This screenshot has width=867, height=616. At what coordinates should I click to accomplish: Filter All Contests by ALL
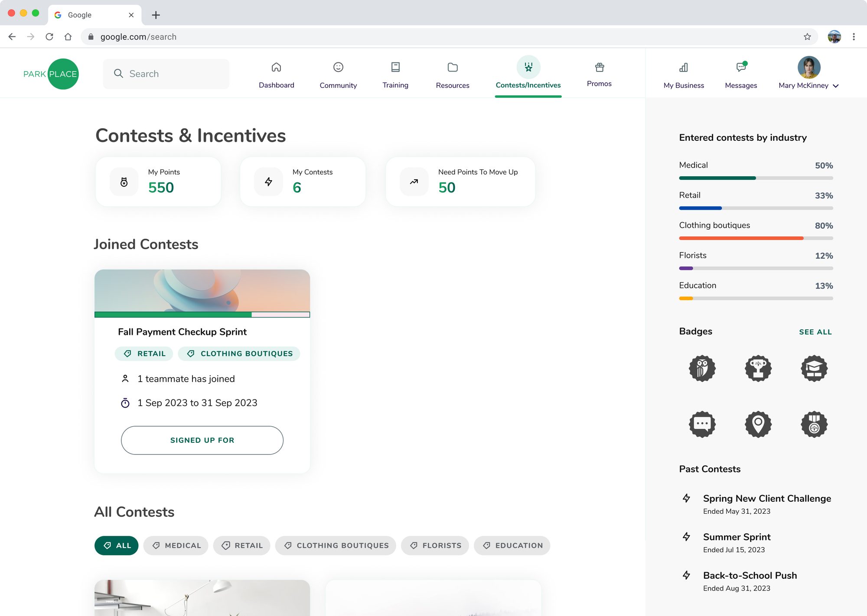tap(117, 545)
